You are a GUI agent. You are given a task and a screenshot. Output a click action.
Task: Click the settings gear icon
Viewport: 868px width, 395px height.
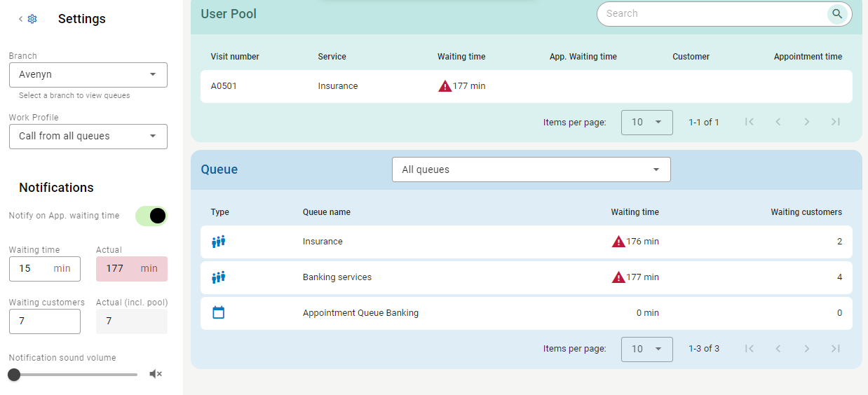32,19
